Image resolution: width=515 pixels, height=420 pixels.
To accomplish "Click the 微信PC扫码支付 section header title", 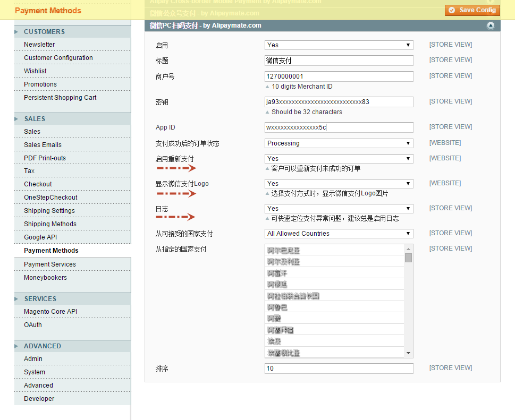I will pyautogui.click(x=206, y=25).
